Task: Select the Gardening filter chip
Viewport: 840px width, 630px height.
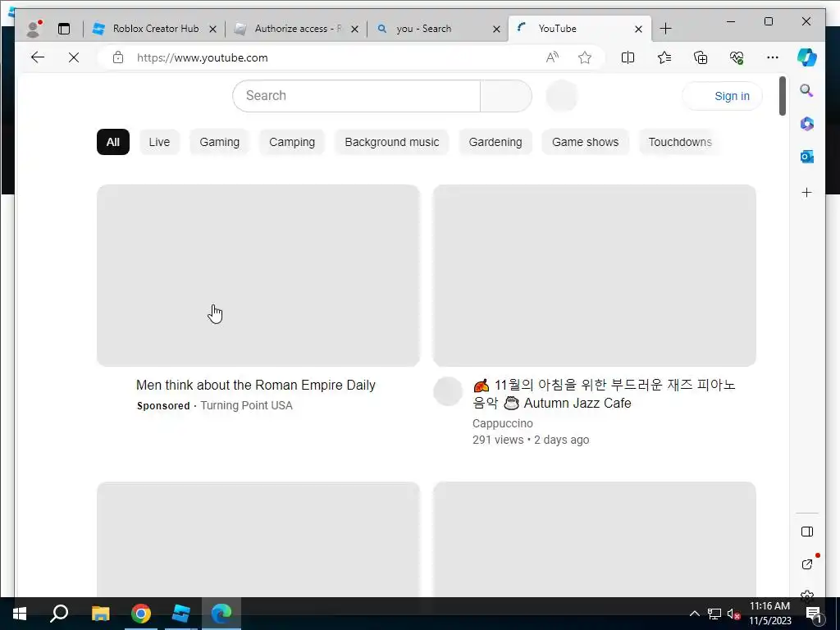Action: click(x=495, y=142)
